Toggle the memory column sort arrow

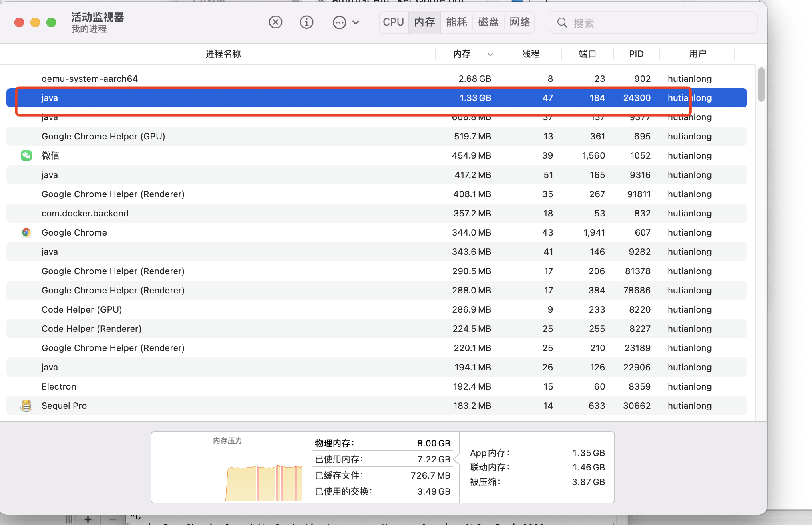490,54
